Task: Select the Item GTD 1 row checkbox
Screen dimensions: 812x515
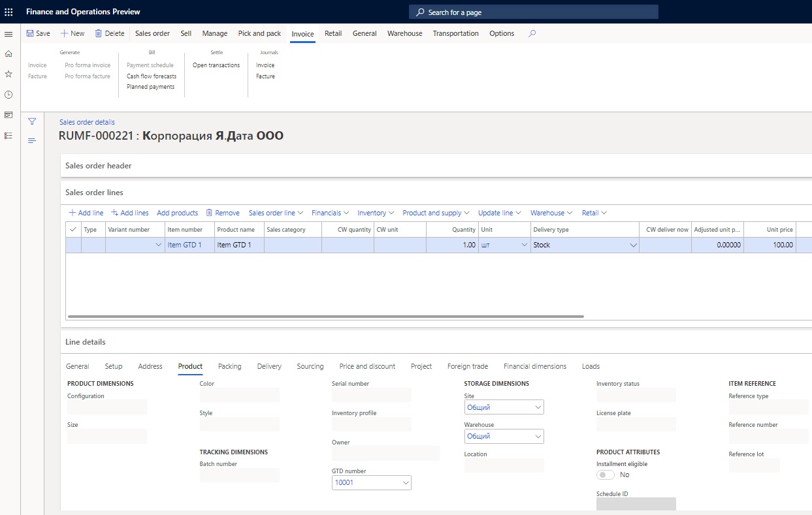Action: coord(73,245)
